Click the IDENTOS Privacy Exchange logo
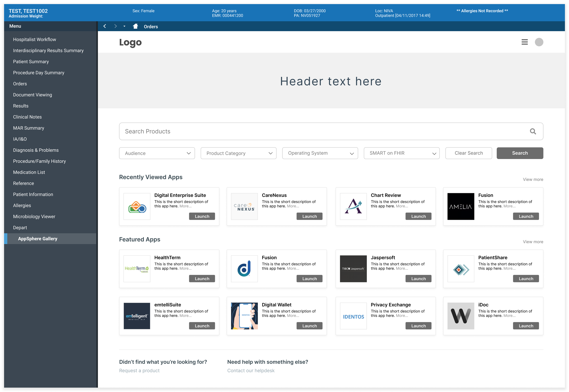569x392 pixels. tap(353, 316)
